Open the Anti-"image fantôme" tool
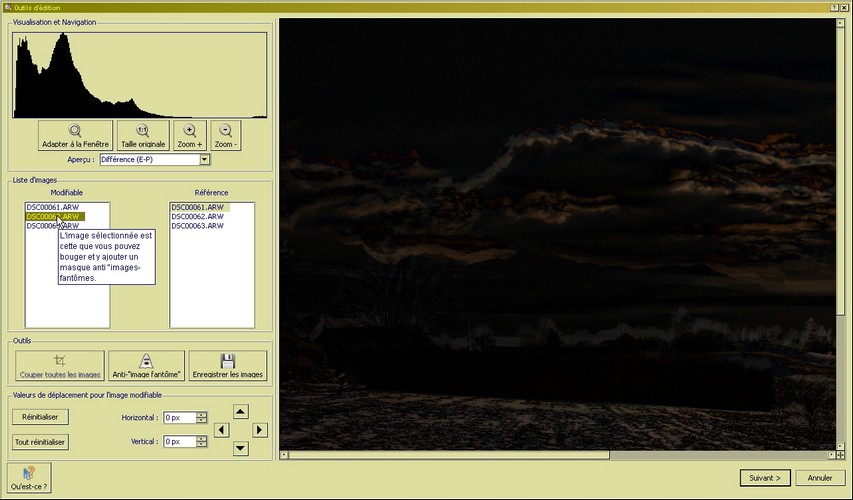 click(x=146, y=365)
